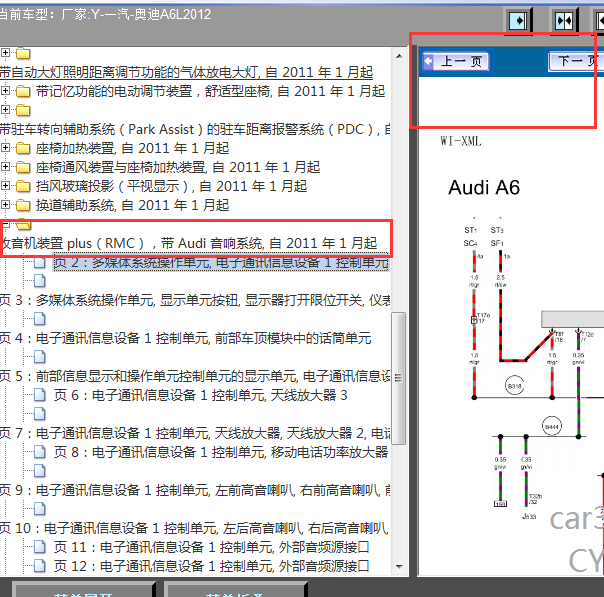Click the B318 connection node in diagram
This screenshot has width=604, height=597.
point(514,386)
